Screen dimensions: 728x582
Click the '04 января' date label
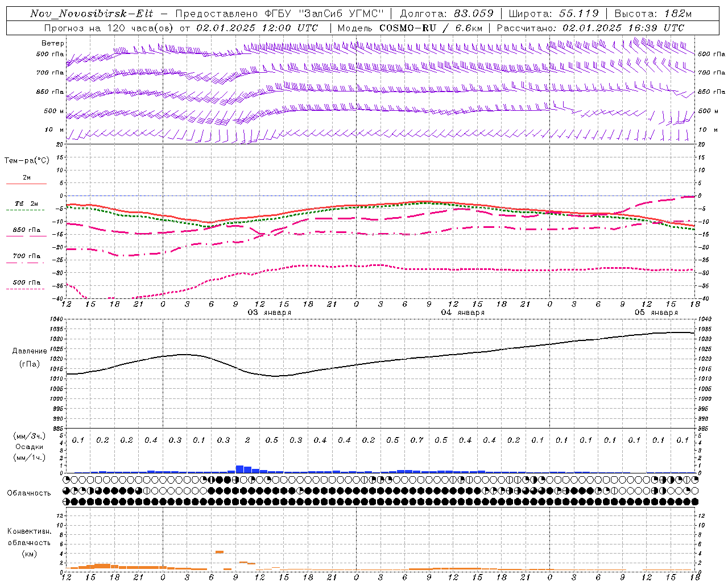[x=463, y=313]
